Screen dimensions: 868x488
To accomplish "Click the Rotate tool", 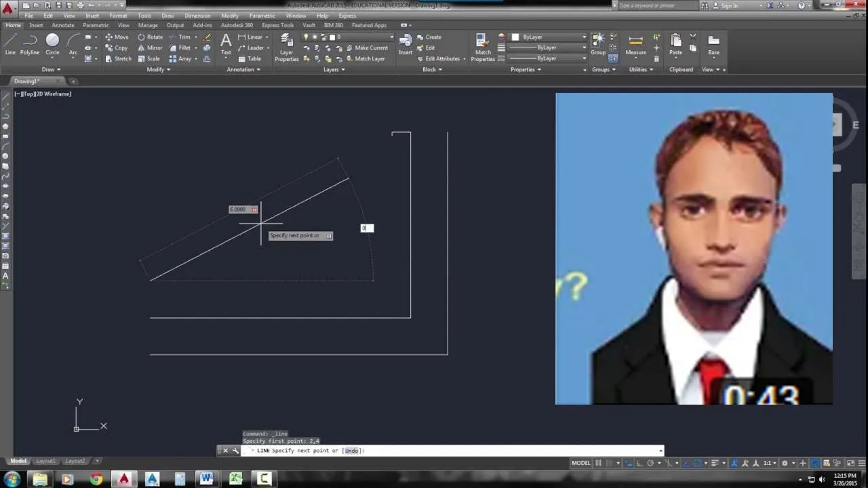I will coord(150,37).
